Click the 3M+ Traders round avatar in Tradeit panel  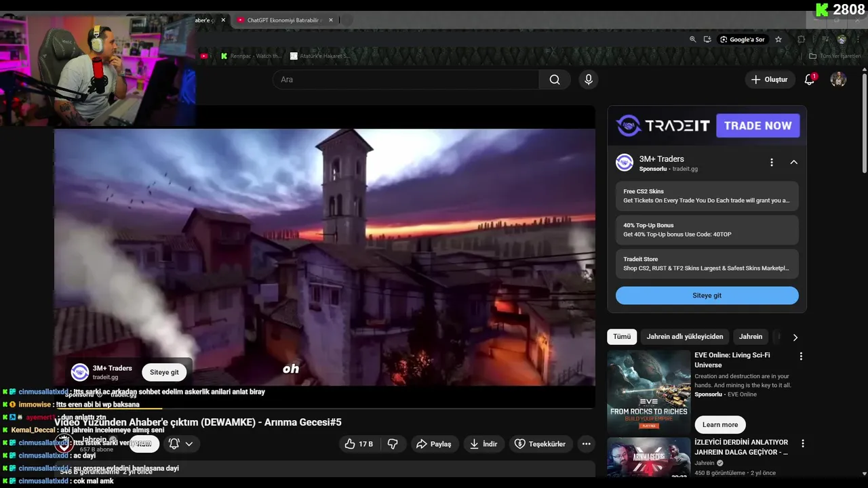625,163
